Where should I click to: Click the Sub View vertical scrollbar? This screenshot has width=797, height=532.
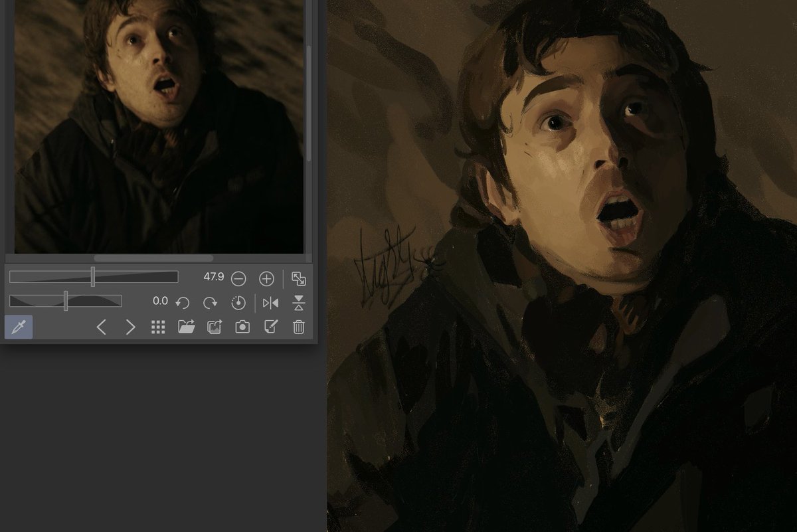tap(308, 103)
